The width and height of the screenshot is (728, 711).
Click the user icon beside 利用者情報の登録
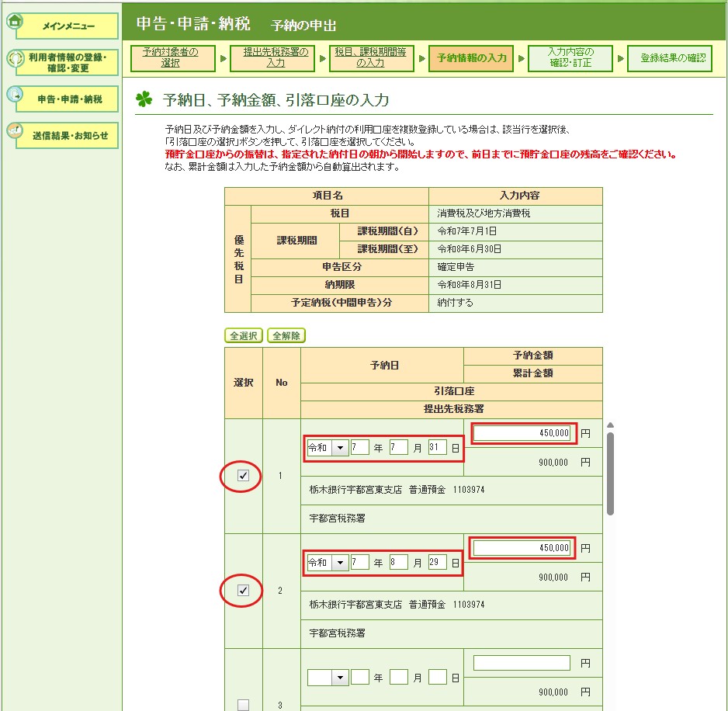coord(15,58)
